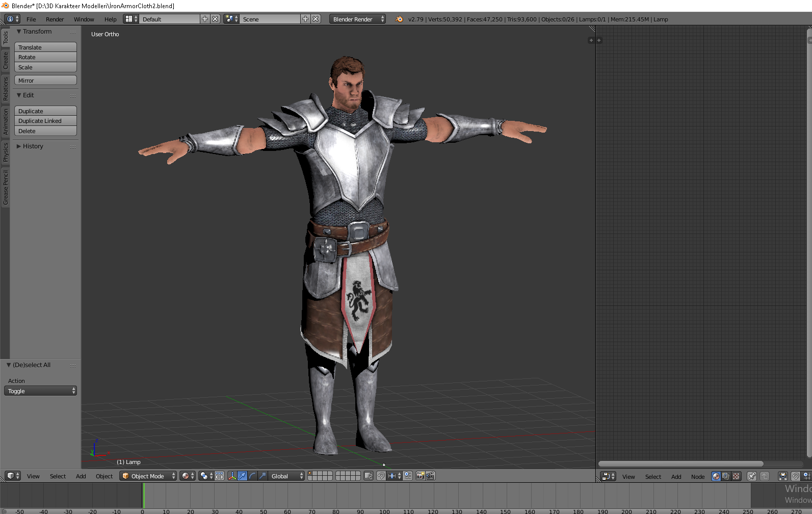This screenshot has width=812, height=514.
Task: Click the node editor horizontal scrollbar
Action: (680, 464)
